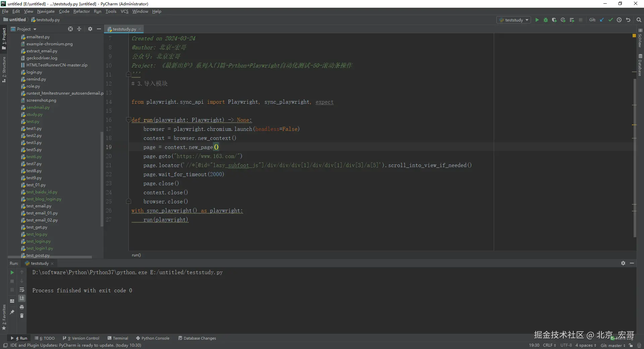The height and width of the screenshot is (349, 644).
Task: Select test_baidu_id.py in the Project tree
Action: coord(42,192)
